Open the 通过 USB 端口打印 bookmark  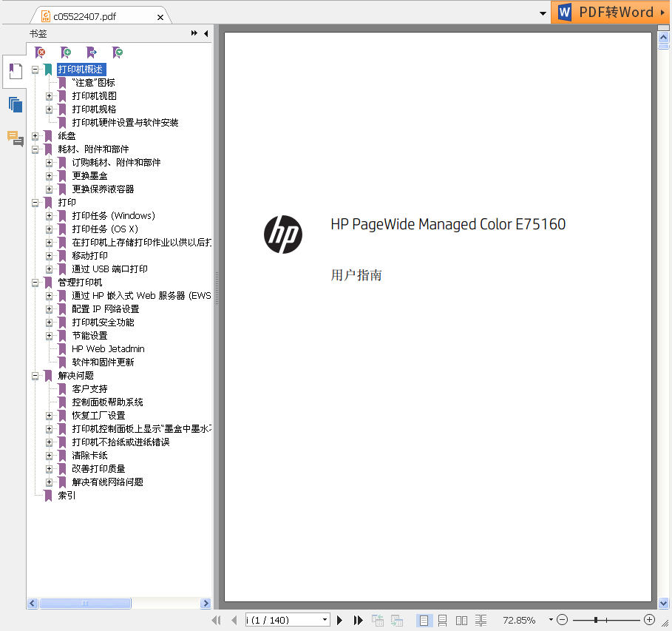[x=109, y=269]
